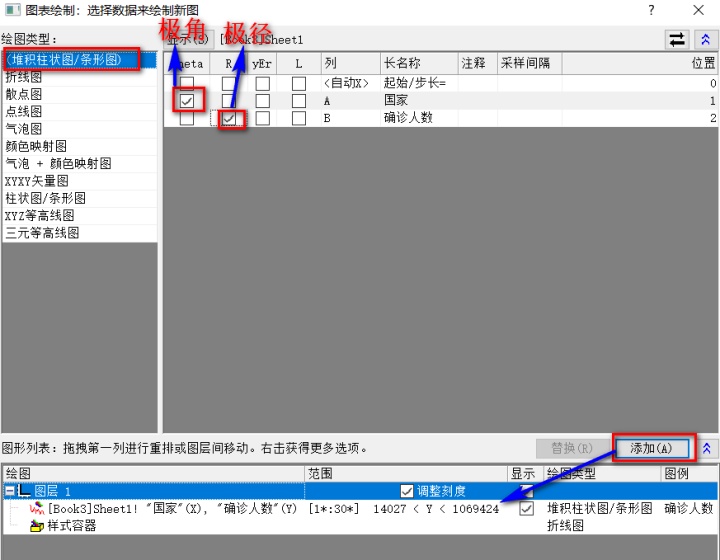The height and width of the screenshot is (560, 720).
Task: Select 样式容器 tree item
Action: coord(72,526)
